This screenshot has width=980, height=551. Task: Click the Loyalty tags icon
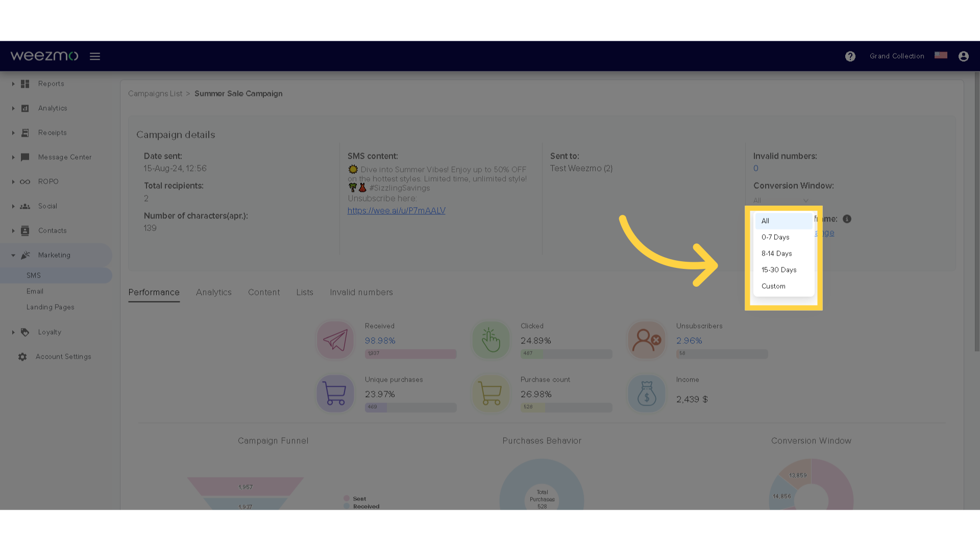25,332
